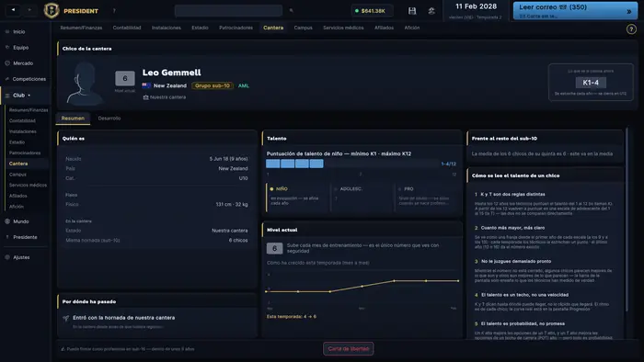This screenshot has width=644, height=362.
Task: Open the Equipo sidebar icon
Action: 7,48
